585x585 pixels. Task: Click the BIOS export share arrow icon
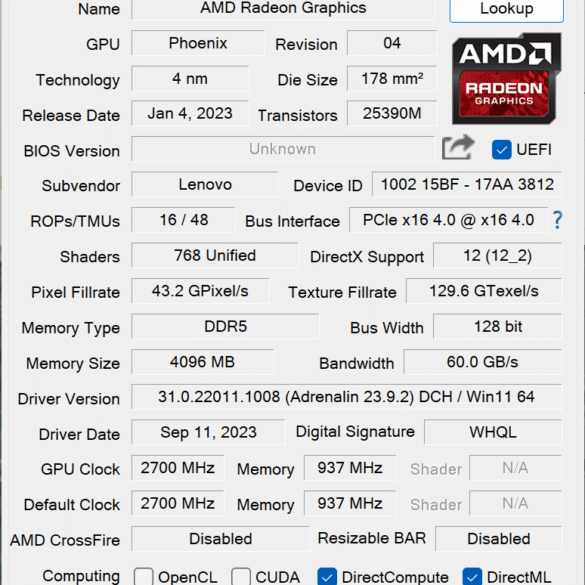coord(458,147)
